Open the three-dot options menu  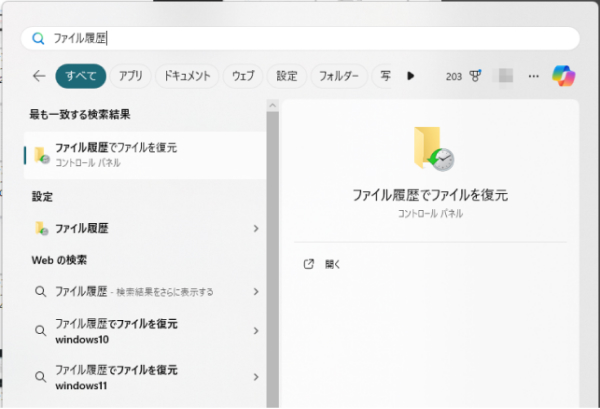coord(533,76)
